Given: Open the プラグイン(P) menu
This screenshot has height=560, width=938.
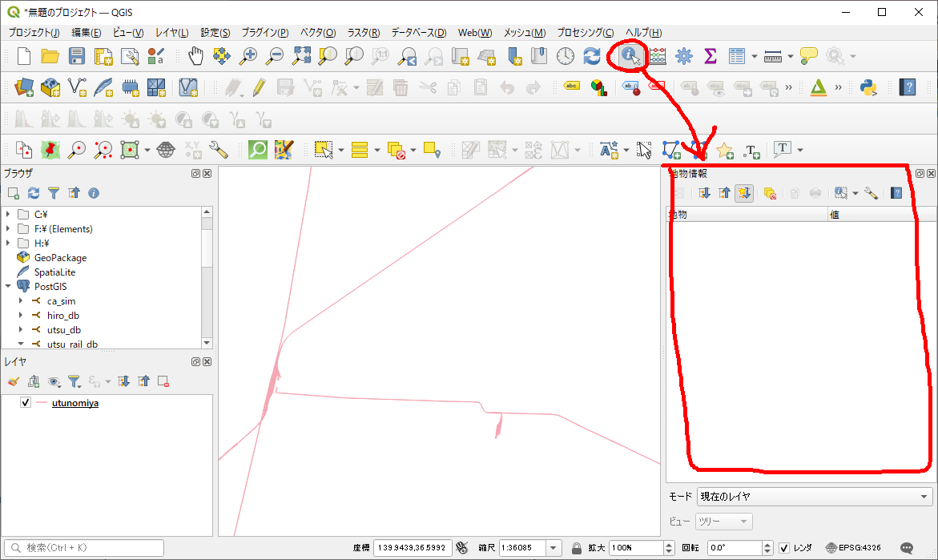Looking at the screenshot, I should point(264,33).
